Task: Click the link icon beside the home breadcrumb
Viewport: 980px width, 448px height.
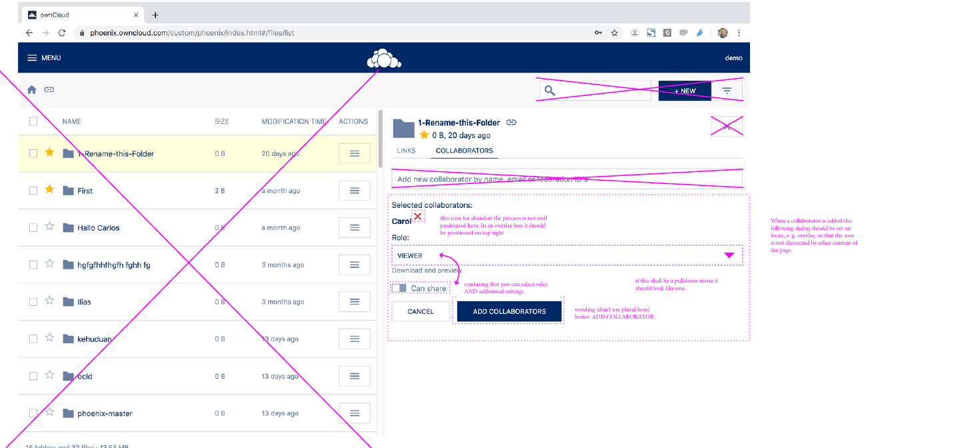Action: pyautogui.click(x=49, y=89)
